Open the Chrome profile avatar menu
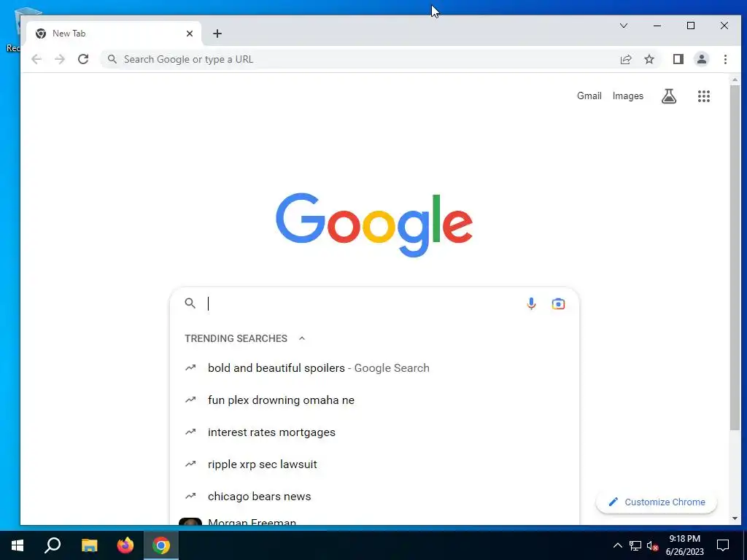 coord(702,60)
